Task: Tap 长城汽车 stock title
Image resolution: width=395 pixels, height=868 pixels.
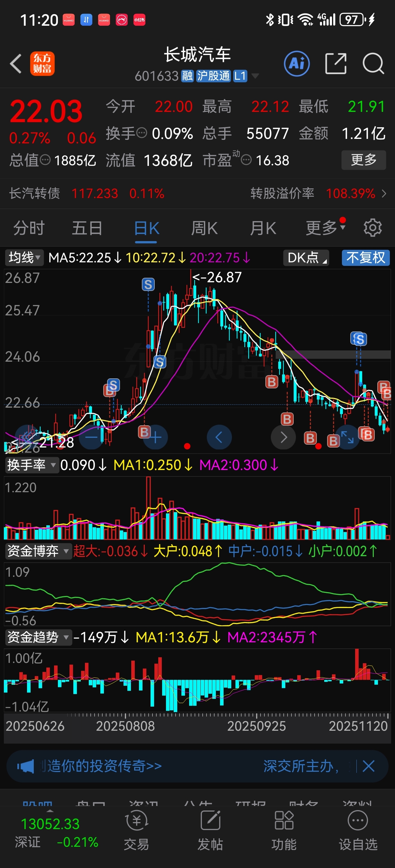Action: click(x=197, y=55)
